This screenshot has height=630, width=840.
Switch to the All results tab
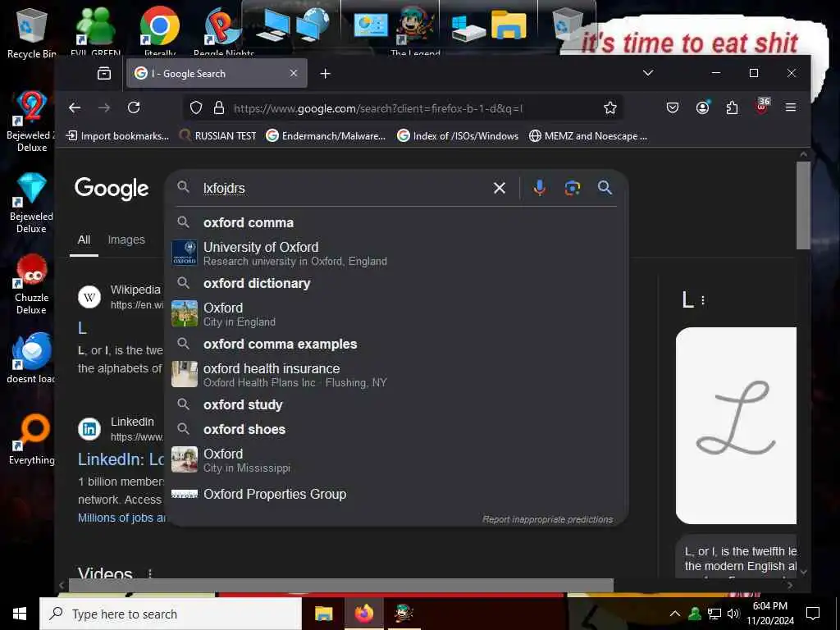84,240
